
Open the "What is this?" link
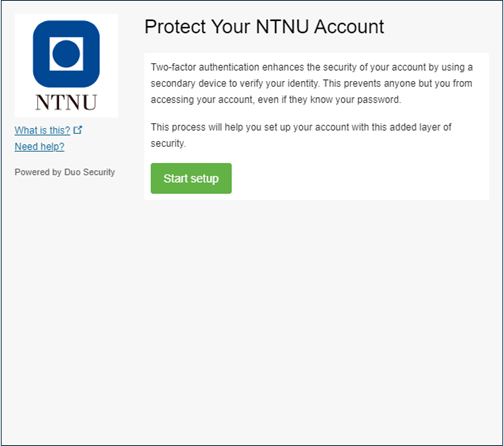pyautogui.click(x=42, y=130)
